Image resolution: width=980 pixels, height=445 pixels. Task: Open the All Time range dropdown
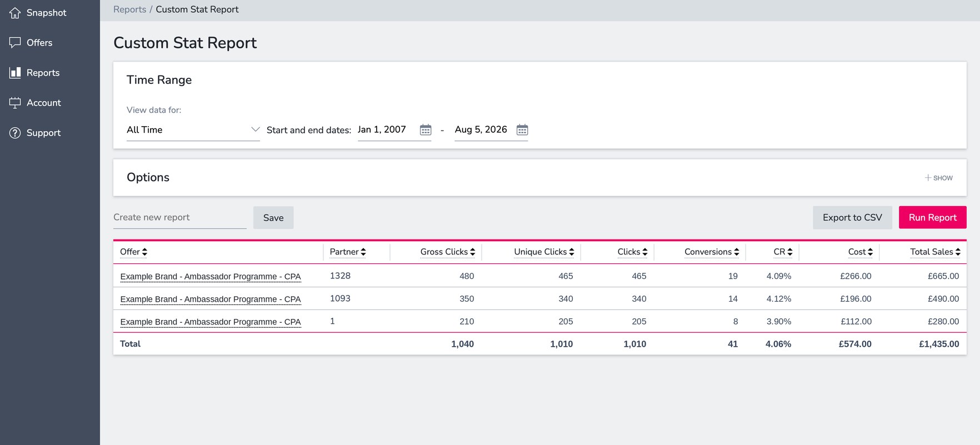coord(193,130)
